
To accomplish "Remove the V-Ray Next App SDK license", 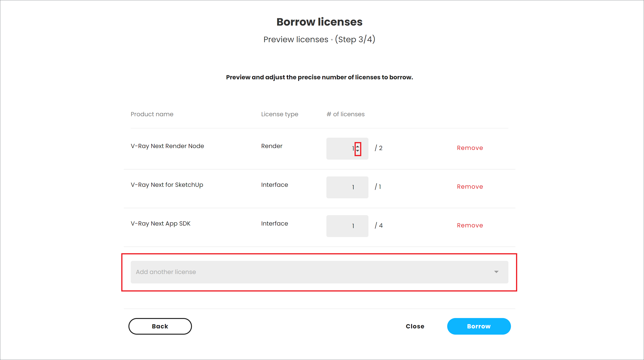I will point(470,226).
